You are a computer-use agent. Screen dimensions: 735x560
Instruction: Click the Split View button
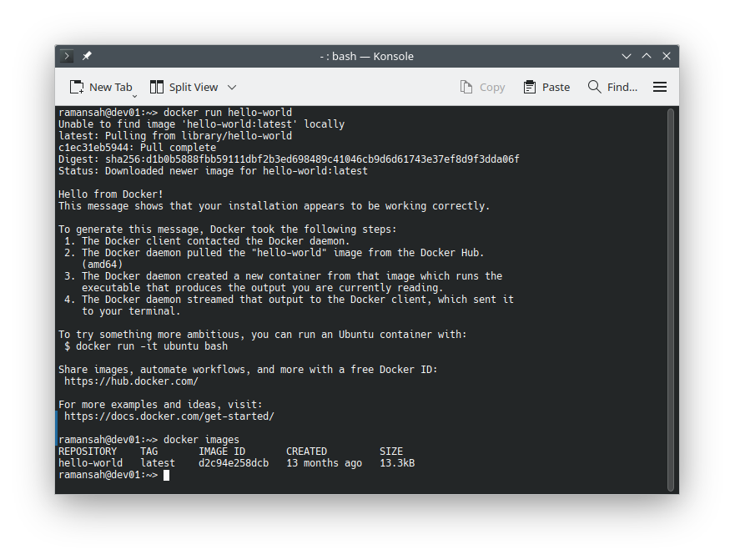pos(184,88)
